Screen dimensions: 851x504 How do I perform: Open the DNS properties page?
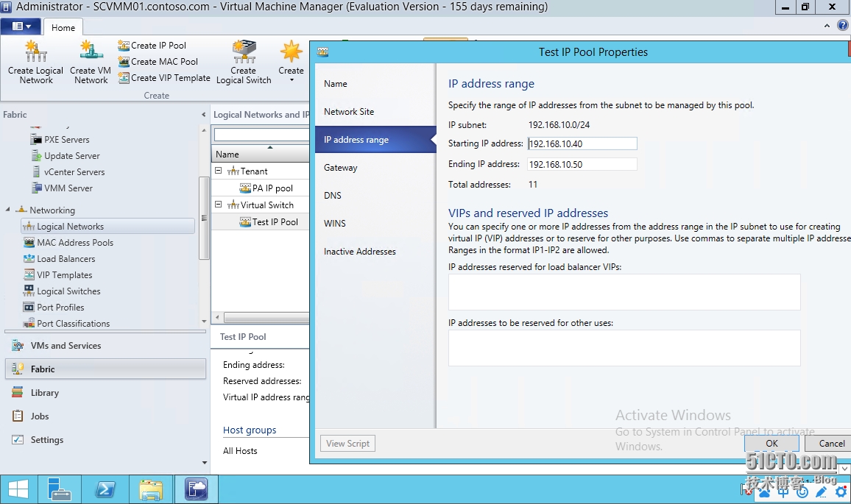(x=375, y=195)
